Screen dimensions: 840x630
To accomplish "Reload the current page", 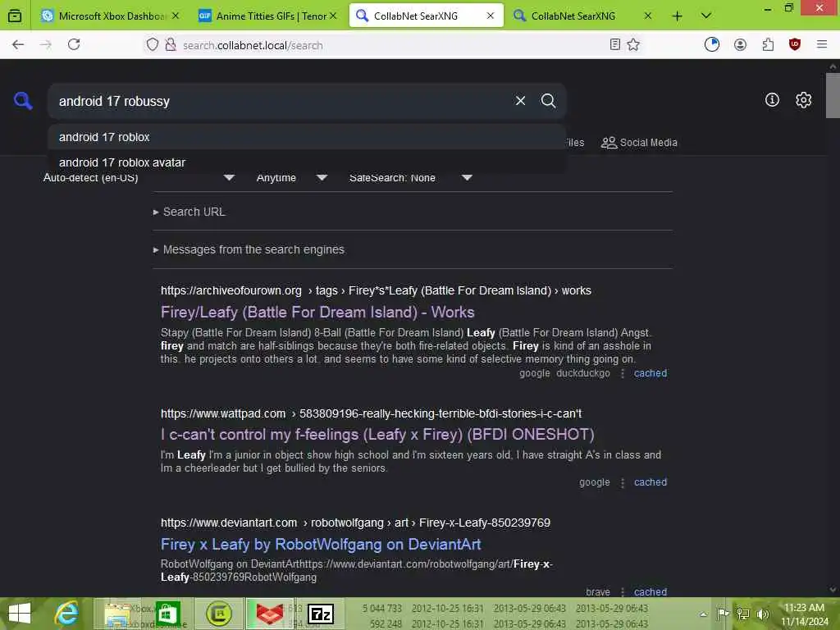I will [x=74, y=44].
